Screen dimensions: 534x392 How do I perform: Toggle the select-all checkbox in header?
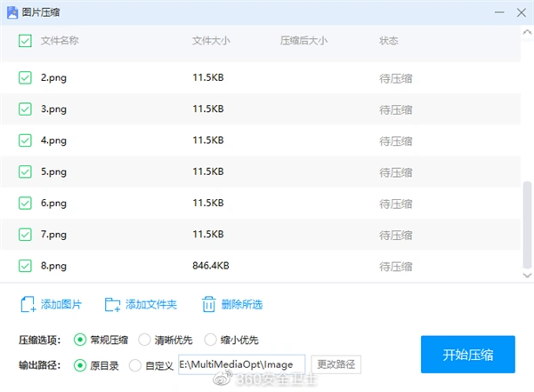coord(25,41)
